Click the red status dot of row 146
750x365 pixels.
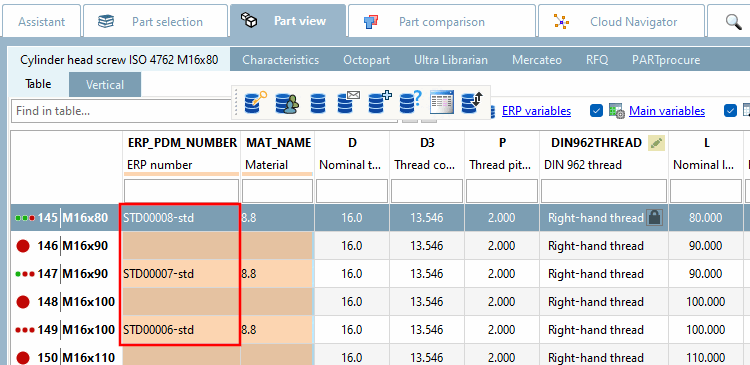pos(22,246)
